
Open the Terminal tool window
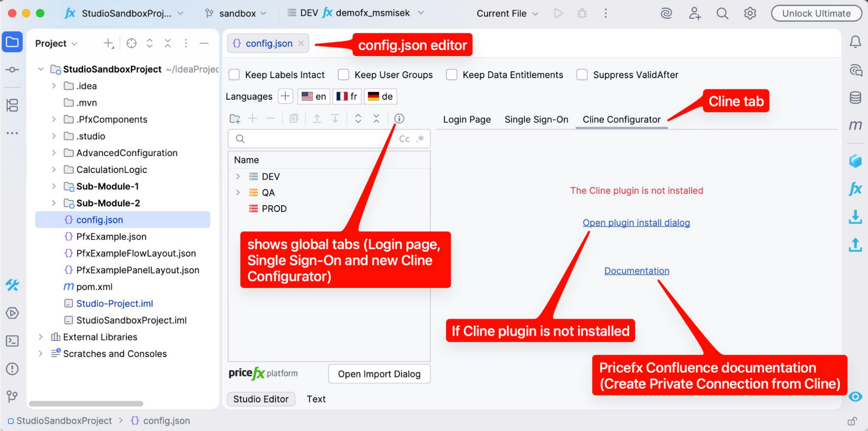coord(12,341)
